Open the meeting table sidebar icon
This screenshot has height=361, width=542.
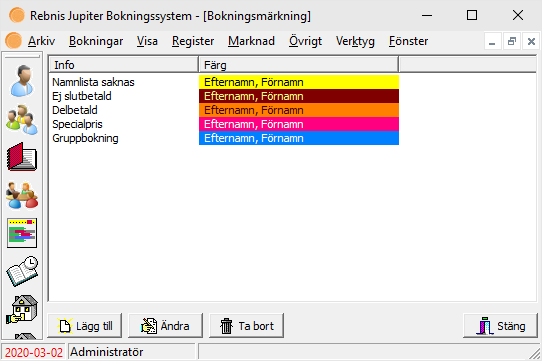(x=22, y=195)
